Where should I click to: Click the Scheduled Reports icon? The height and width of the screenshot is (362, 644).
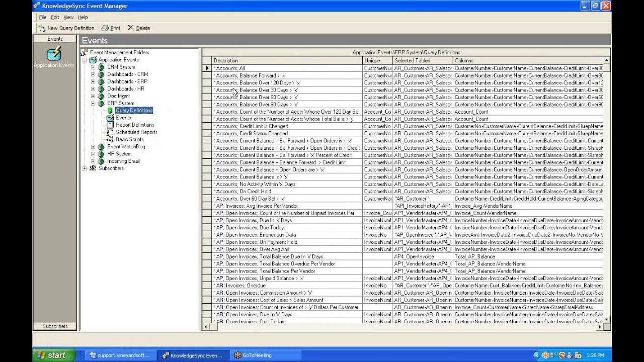pos(110,132)
